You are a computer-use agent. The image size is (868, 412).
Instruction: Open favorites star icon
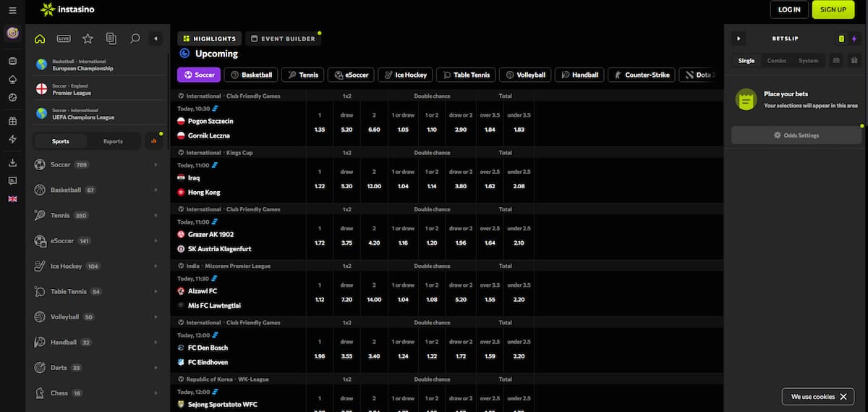(x=88, y=38)
